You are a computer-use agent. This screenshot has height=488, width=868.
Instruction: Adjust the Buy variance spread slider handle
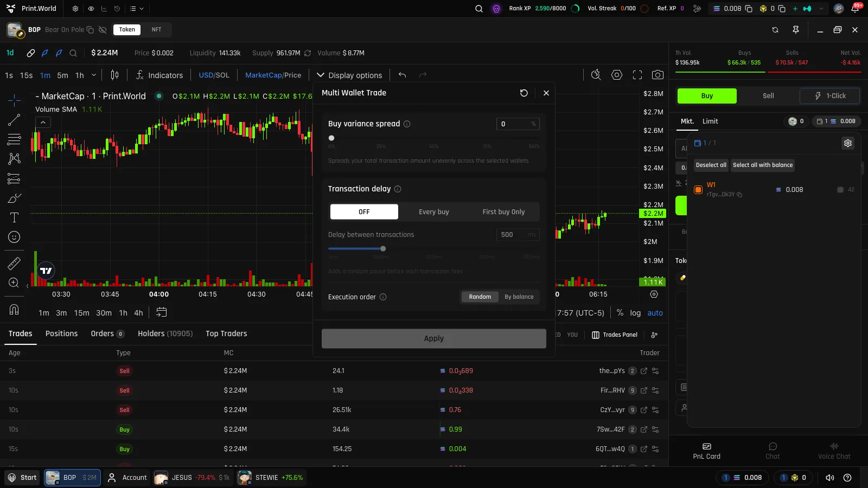click(331, 138)
